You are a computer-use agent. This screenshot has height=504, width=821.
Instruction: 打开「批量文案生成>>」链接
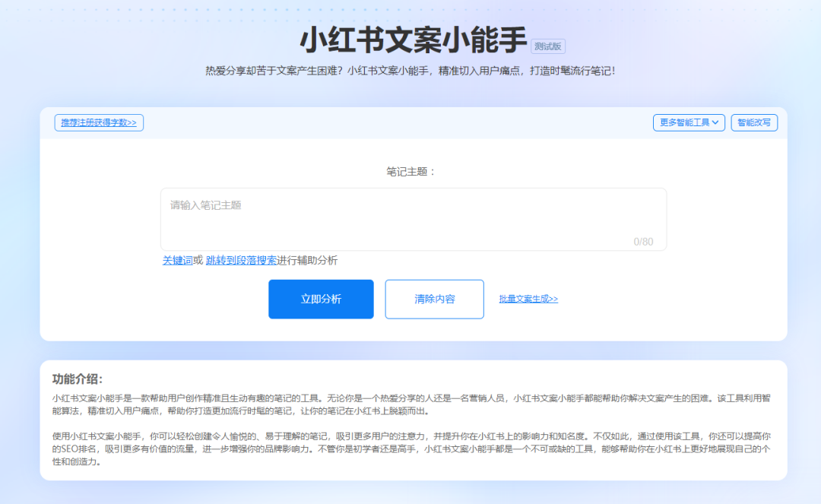[528, 299]
